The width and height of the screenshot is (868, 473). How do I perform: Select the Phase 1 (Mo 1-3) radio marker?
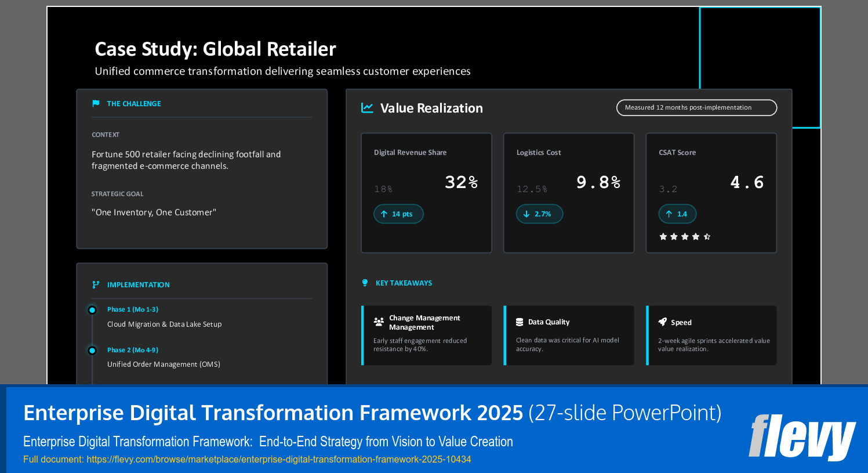click(93, 309)
